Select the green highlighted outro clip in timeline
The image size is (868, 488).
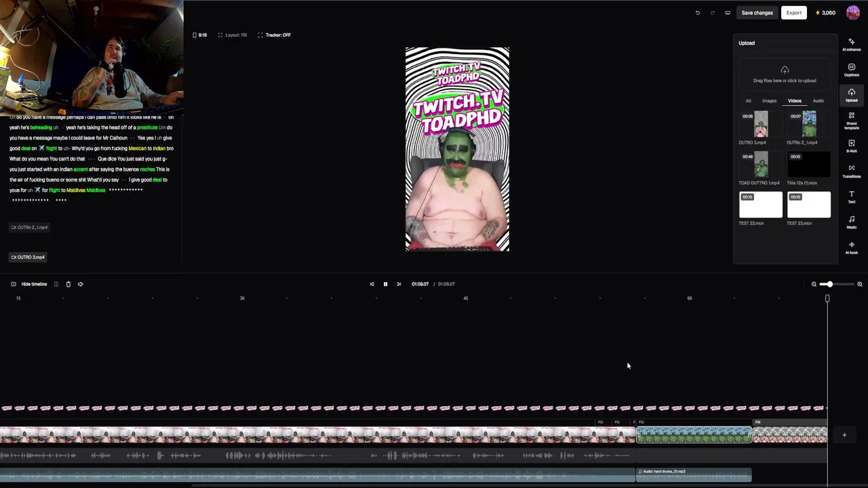(x=694, y=435)
